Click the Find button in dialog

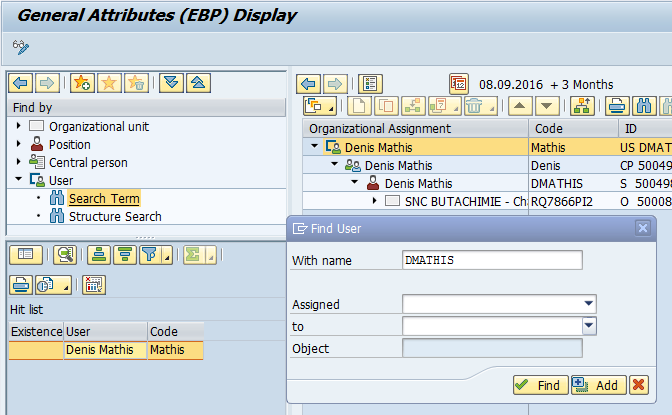[538, 385]
